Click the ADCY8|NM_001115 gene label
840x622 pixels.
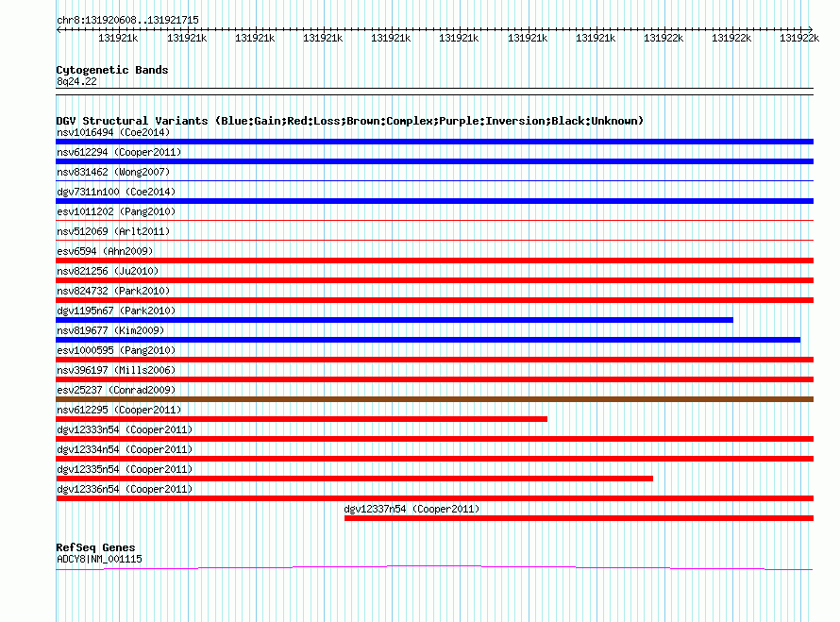pos(99,559)
